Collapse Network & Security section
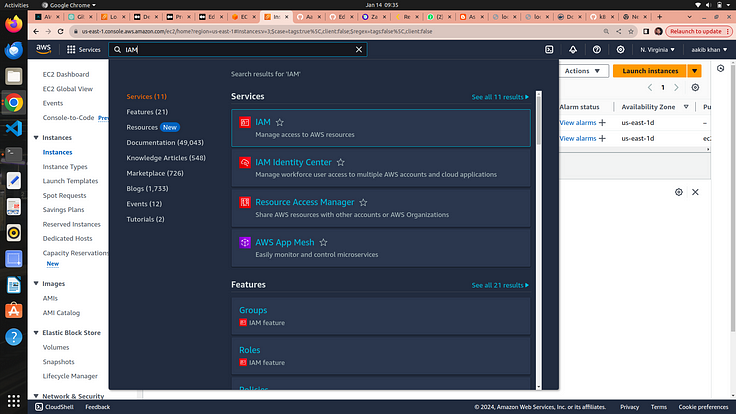Image resolution: width=736 pixels, height=414 pixels. [x=36, y=396]
